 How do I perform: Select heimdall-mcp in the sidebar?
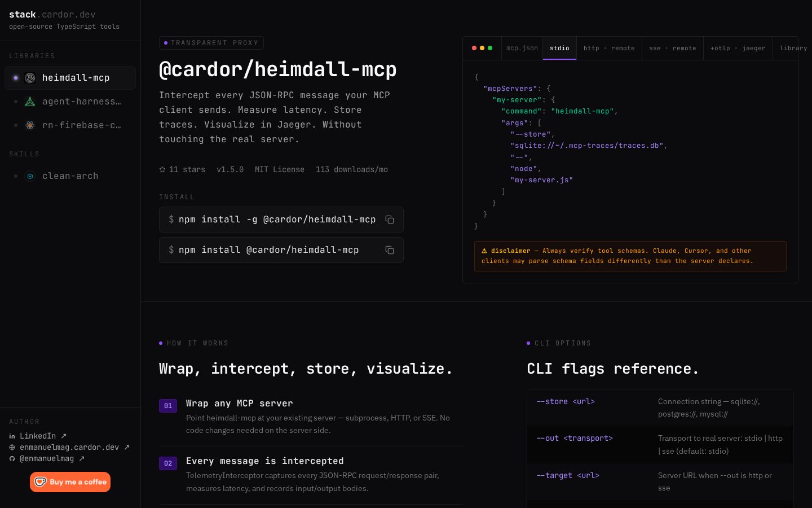70,78
